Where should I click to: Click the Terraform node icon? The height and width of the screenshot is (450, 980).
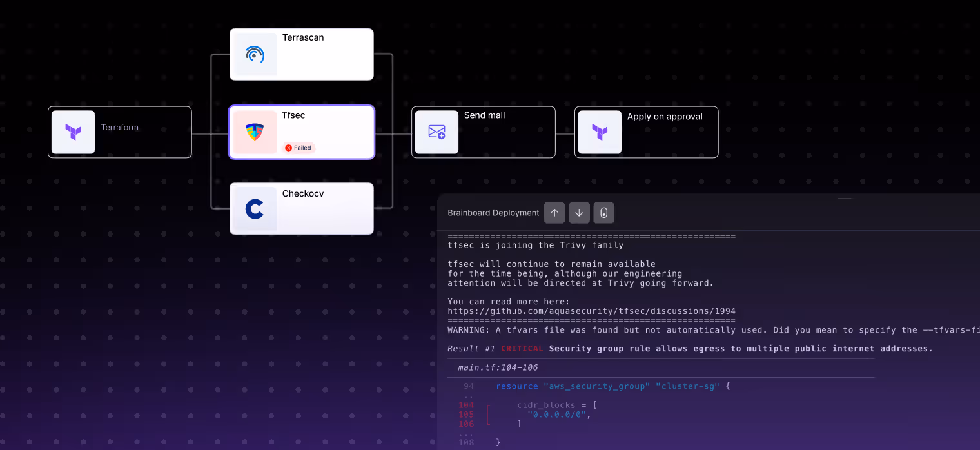tap(73, 132)
